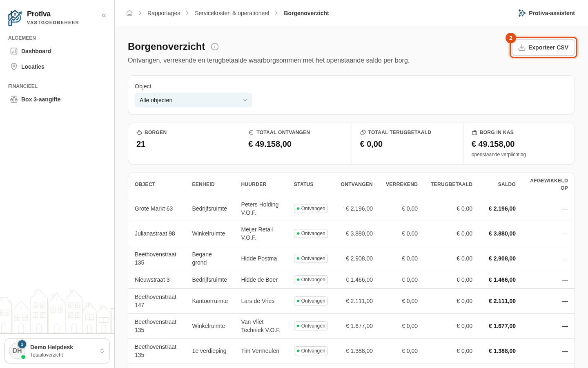The height and width of the screenshot is (368, 588).
Task: Click the Borgen count 21
Action: [x=141, y=144]
